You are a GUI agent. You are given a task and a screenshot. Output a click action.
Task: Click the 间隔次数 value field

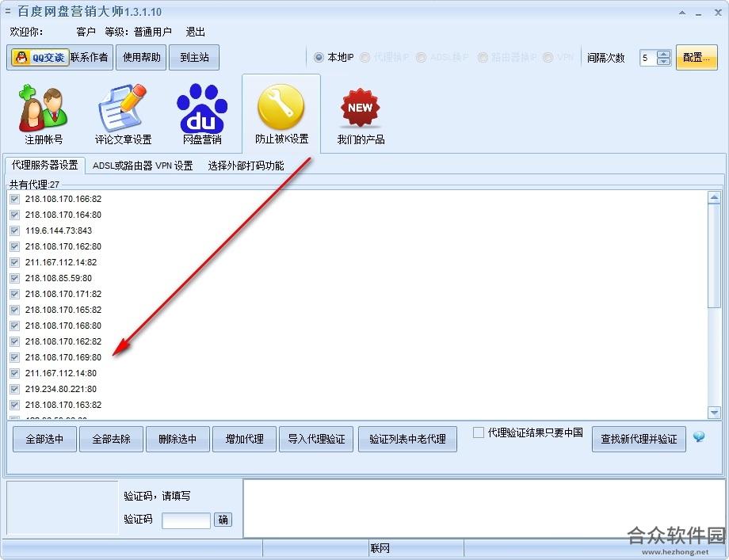click(648, 58)
